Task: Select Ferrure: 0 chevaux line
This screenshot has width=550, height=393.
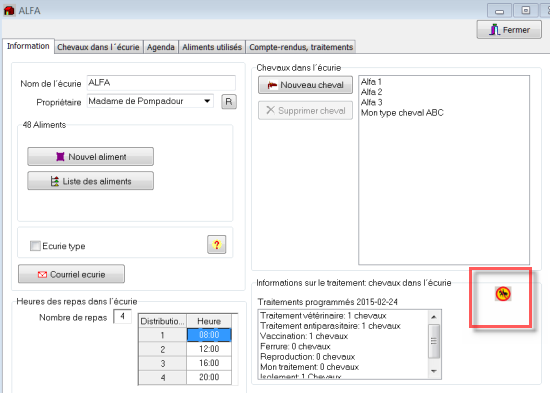Action: (295, 346)
